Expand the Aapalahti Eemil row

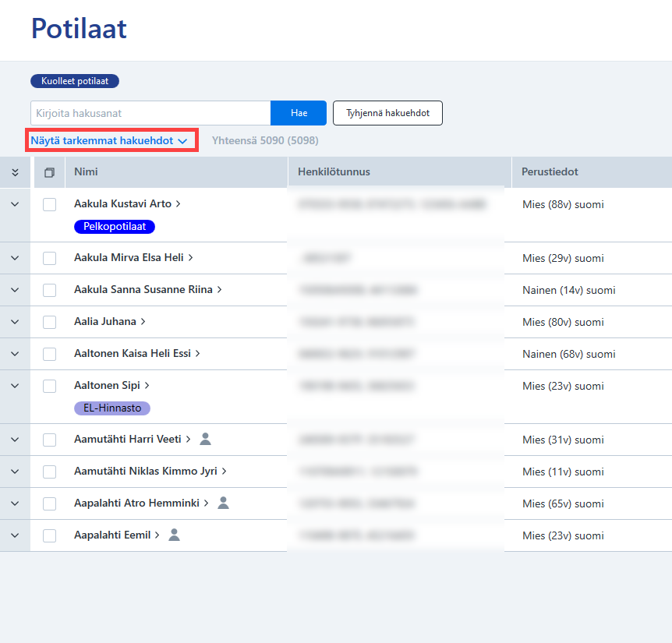(x=15, y=535)
